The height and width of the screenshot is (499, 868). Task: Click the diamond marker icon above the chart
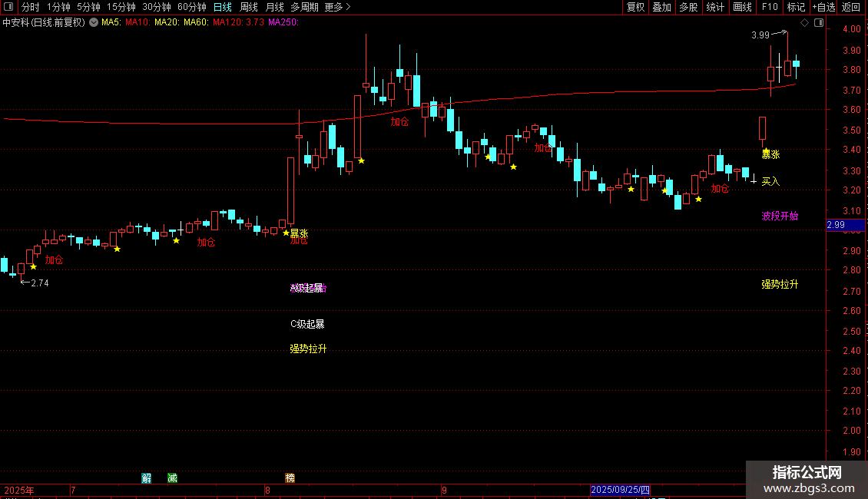click(805, 23)
